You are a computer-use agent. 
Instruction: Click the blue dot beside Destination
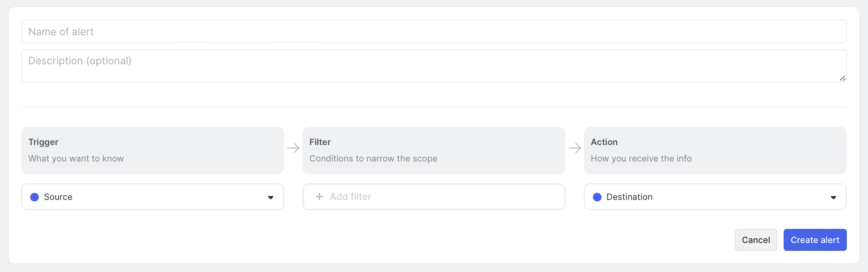(597, 197)
